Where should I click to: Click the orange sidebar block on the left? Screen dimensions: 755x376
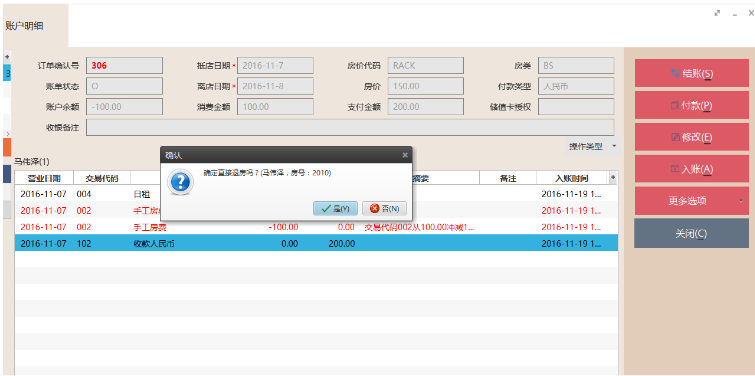7,147
